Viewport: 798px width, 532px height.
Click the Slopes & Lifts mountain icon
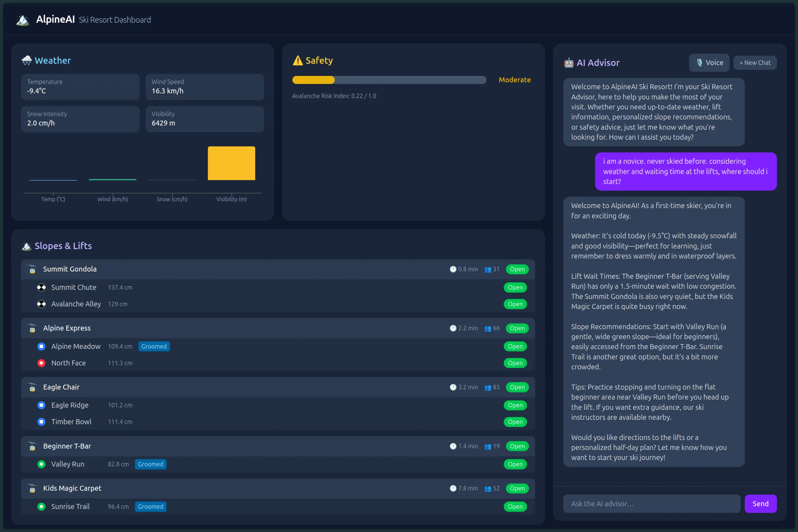click(27, 246)
